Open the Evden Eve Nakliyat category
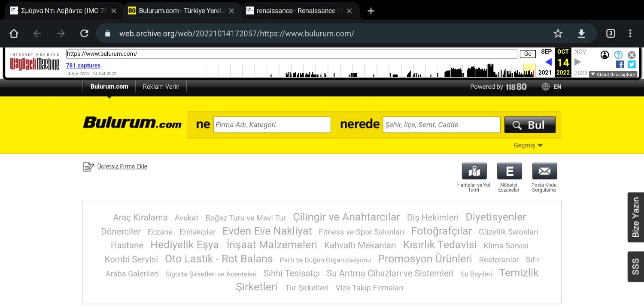This screenshot has height=307, width=644. coord(267,231)
